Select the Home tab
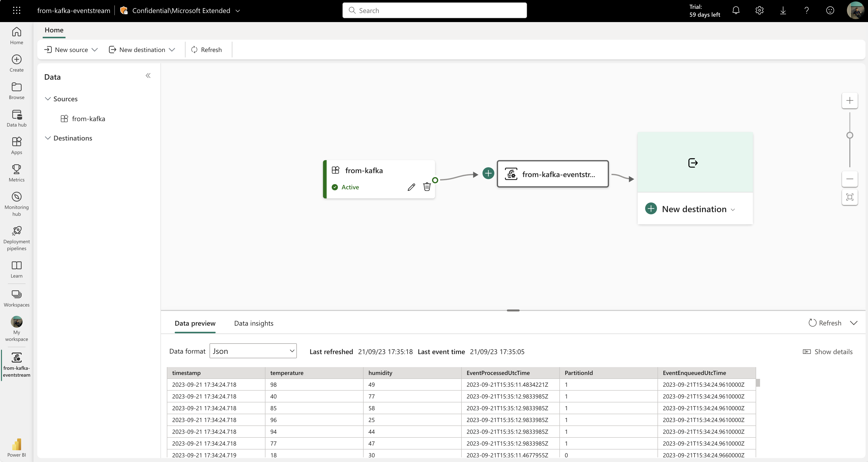The height and width of the screenshot is (462, 868). (x=54, y=30)
